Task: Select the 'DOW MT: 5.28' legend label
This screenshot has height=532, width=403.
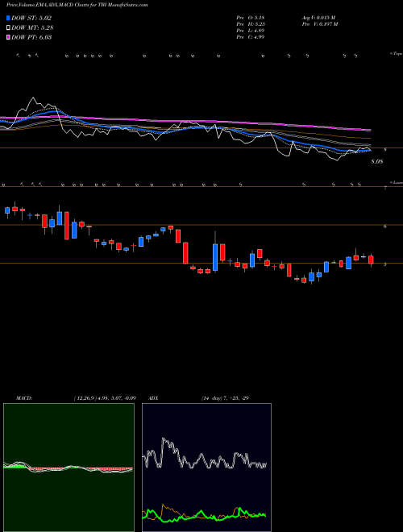Action: pos(32,28)
